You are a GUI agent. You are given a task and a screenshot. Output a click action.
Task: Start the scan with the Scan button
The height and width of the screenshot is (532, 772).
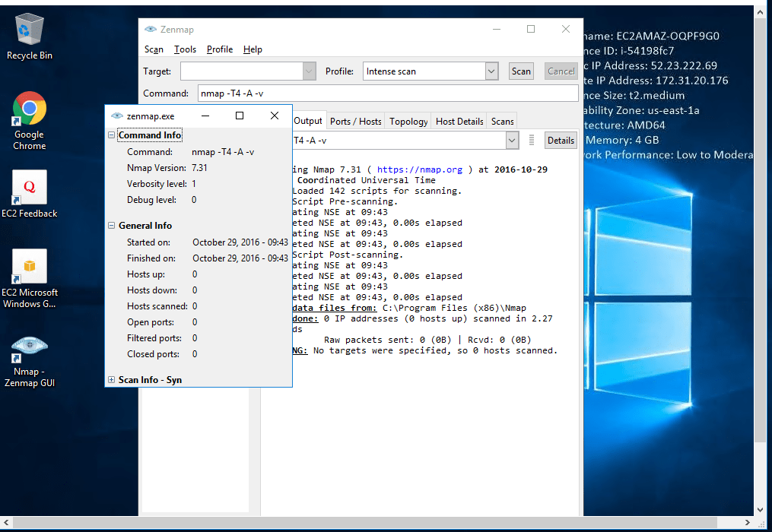point(520,71)
